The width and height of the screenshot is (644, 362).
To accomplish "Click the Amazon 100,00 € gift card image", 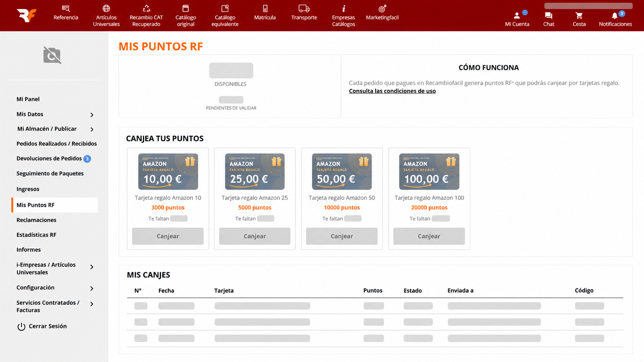I will tap(429, 172).
